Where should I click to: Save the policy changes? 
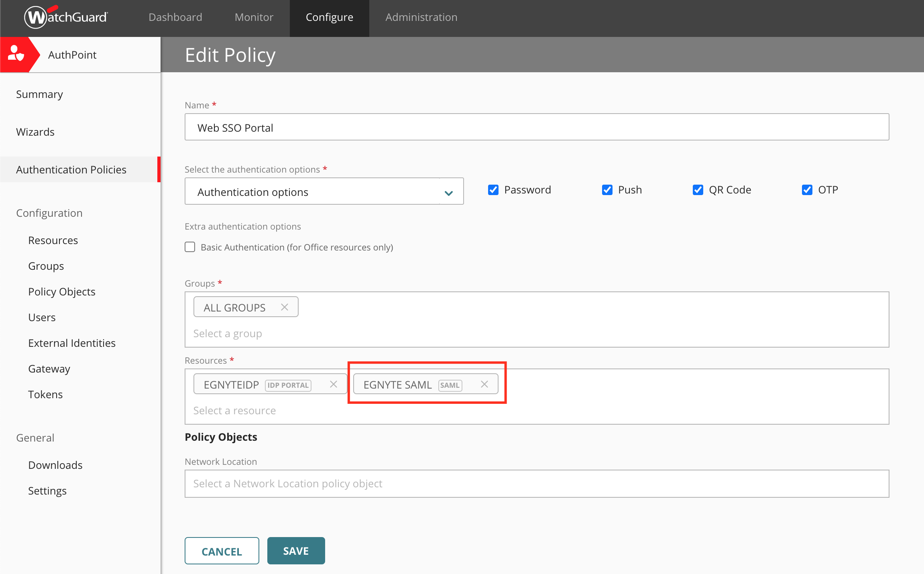296,551
